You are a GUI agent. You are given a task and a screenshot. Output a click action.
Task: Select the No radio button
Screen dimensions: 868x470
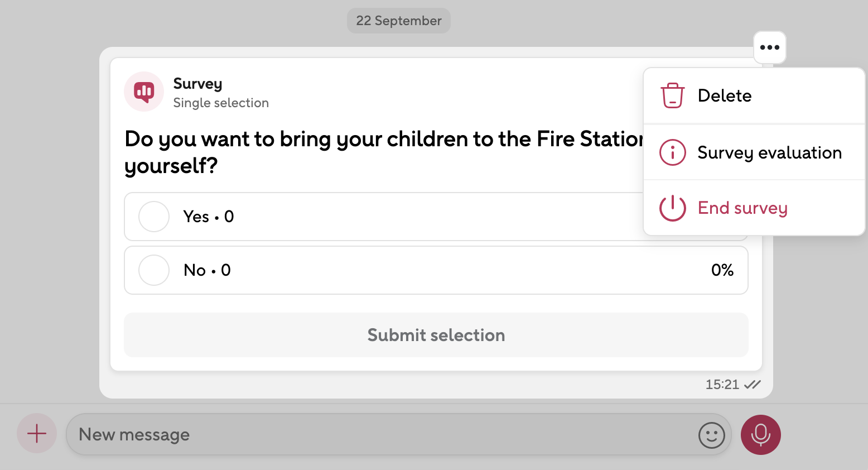point(154,270)
